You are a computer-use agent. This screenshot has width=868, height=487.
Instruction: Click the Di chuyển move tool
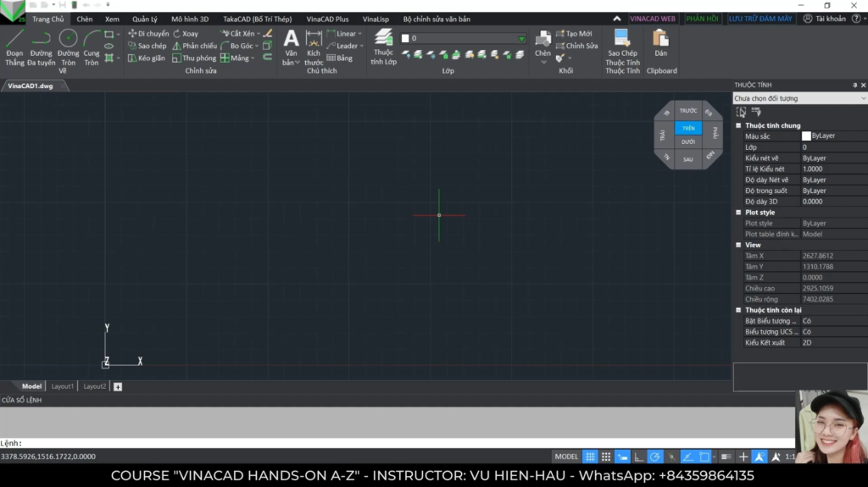point(147,34)
